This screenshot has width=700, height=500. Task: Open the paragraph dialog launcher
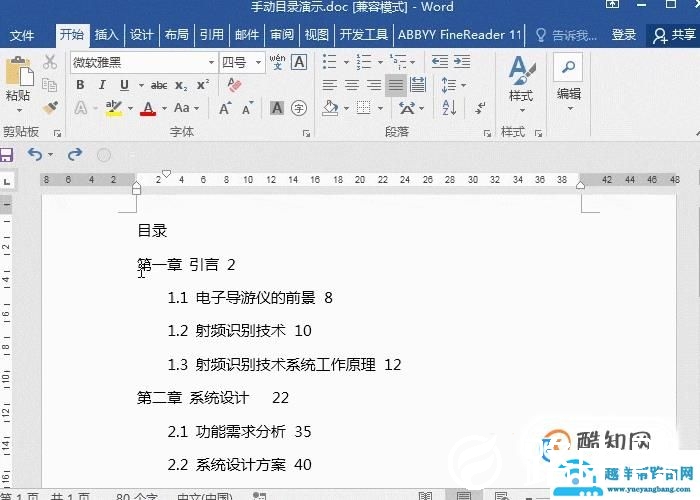tap(487, 133)
